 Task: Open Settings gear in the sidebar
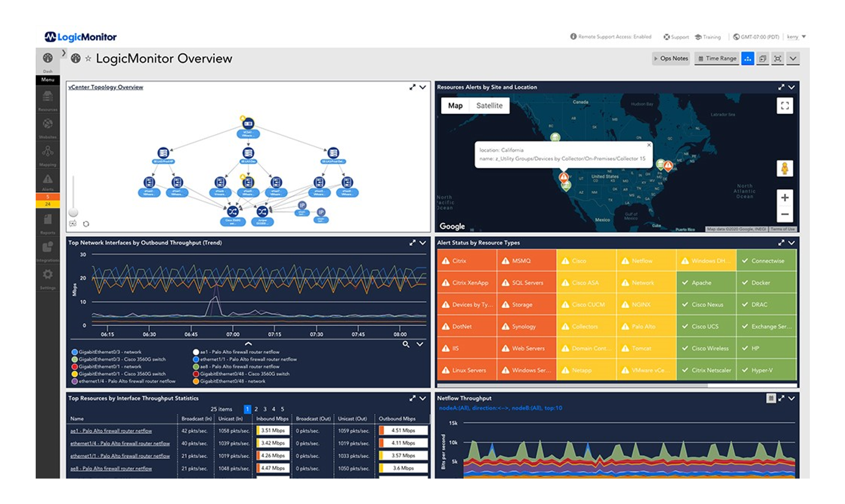click(48, 278)
